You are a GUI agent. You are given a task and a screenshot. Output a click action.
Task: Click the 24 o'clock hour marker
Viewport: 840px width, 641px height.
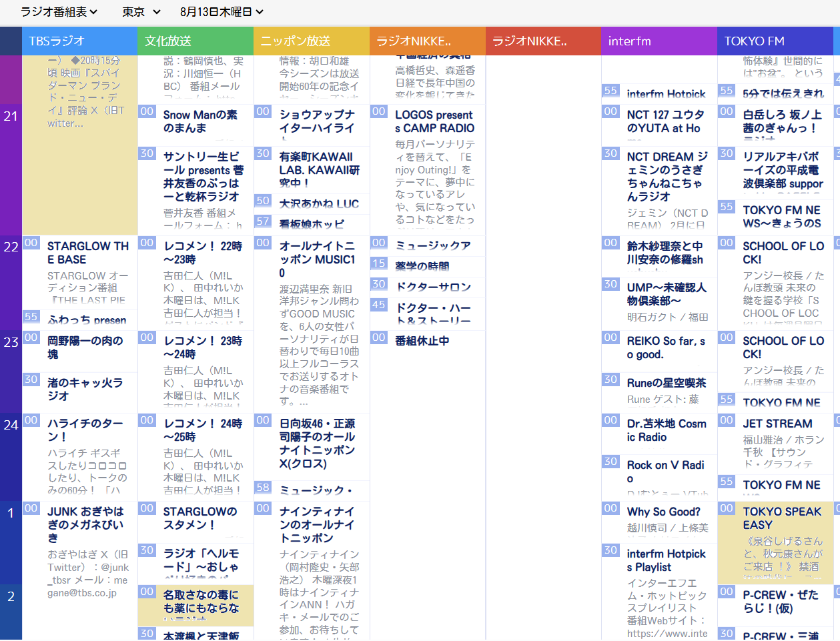pos(11,424)
